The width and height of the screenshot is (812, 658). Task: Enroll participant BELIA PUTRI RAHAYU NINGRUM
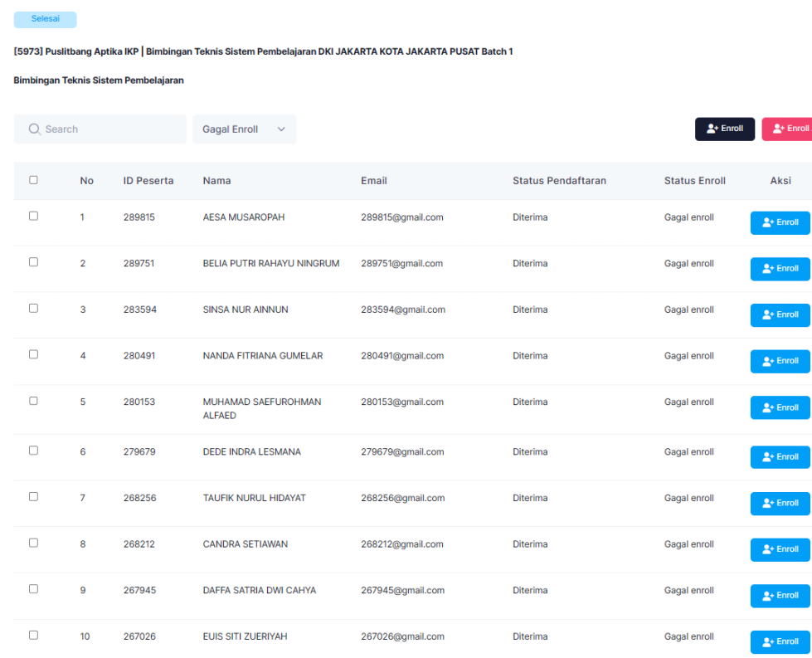[x=780, y=269]
